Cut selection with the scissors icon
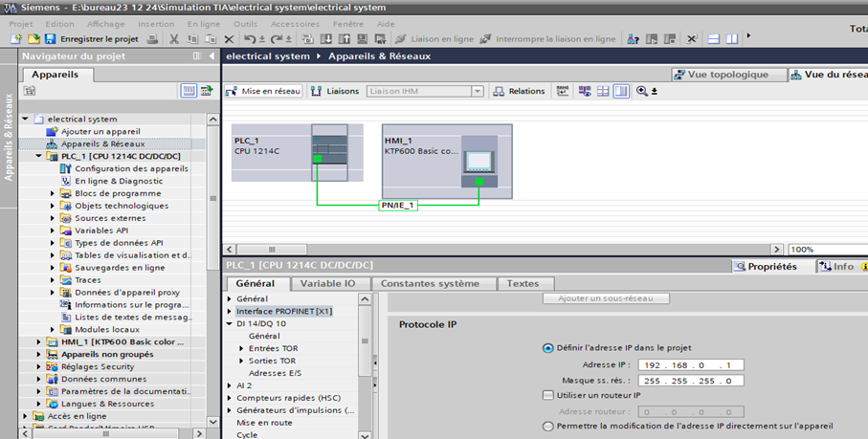The height and width of the screenshot is (439, 868). 174,39
